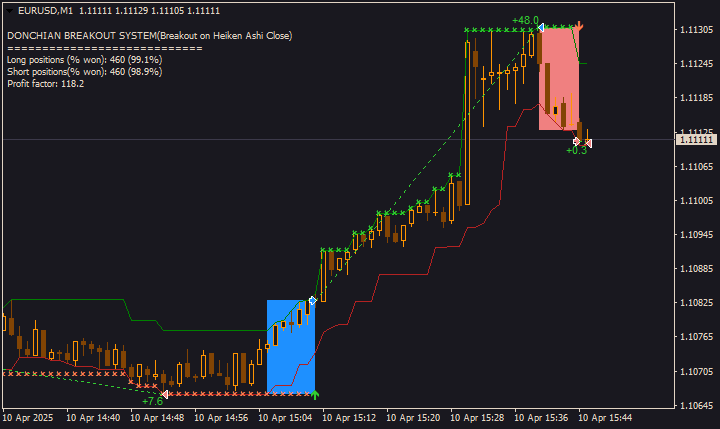Click the Donchian Breakout System heading text
This screenshot has height=429, width=720.
point(149,35)
